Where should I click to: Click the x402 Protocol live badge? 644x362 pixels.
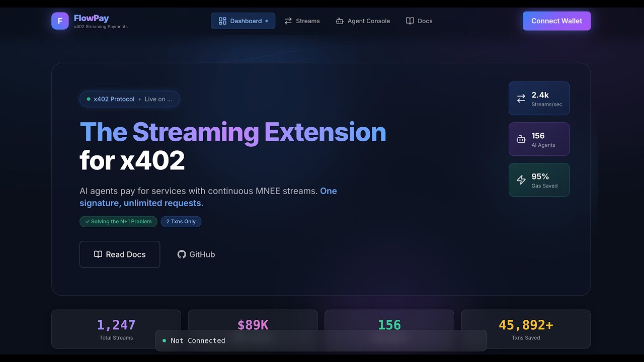click(x=129, y=99)
